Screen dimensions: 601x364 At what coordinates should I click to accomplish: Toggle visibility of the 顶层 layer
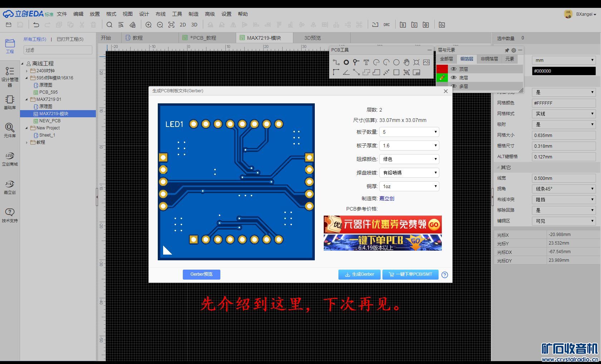pos(454,69)
